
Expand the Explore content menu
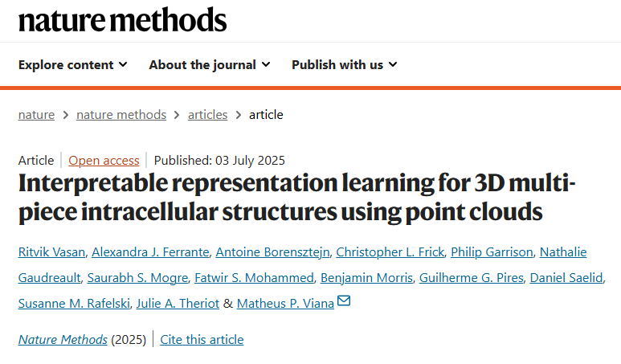[73, 64]
